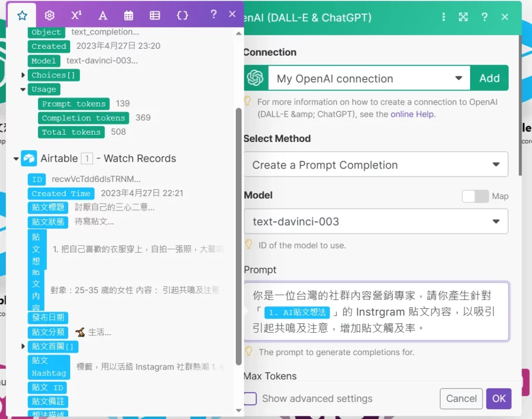This screenshot has height=419, width=532.
Task: Open the variables curly-braces tab
Action: tap(182, 15)
